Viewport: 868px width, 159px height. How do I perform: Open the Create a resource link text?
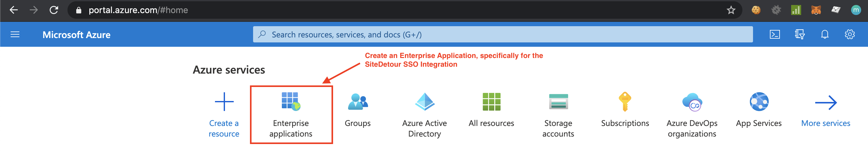point(224,128)
